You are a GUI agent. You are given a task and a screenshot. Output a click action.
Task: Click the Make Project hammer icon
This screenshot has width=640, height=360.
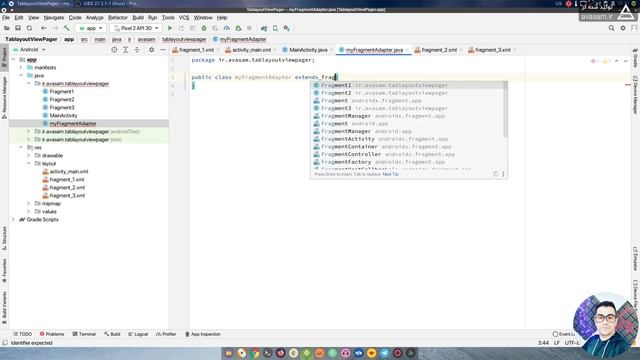pos(67,28)
